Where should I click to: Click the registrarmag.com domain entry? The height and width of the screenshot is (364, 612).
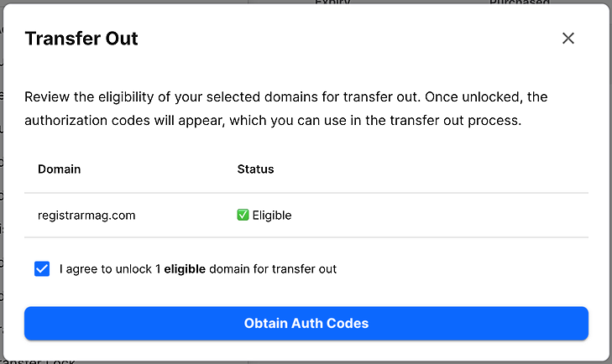pos(86,216)
